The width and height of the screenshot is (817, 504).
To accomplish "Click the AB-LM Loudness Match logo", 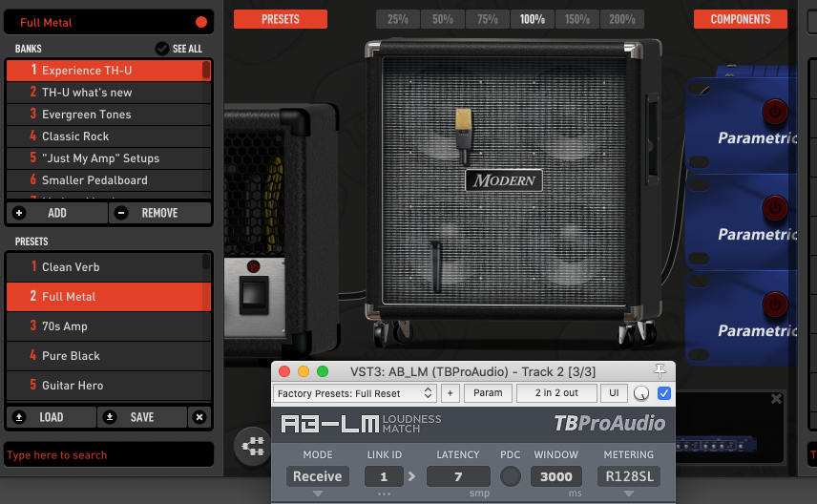I will [361, 424].
